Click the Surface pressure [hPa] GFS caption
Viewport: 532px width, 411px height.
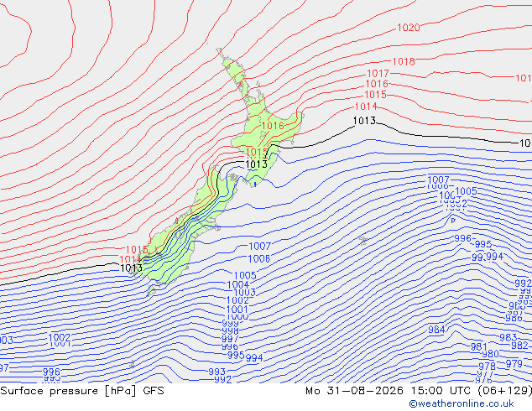[82, 391]
